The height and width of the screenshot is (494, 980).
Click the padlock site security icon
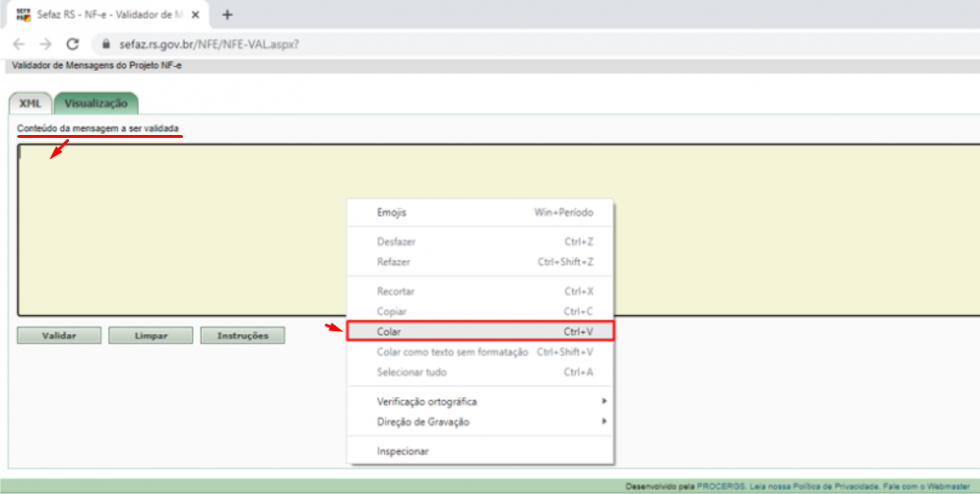point(107,44)
